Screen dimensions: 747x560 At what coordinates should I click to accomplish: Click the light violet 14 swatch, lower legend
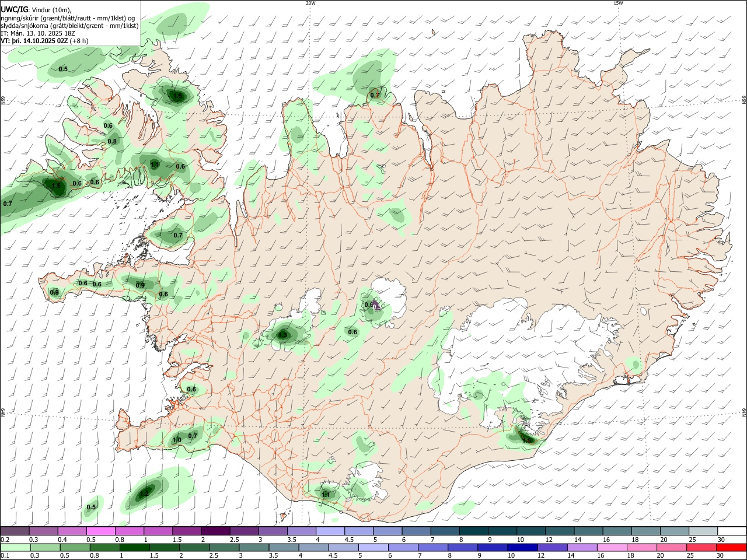pyautogui.click(x=582, y=547)
